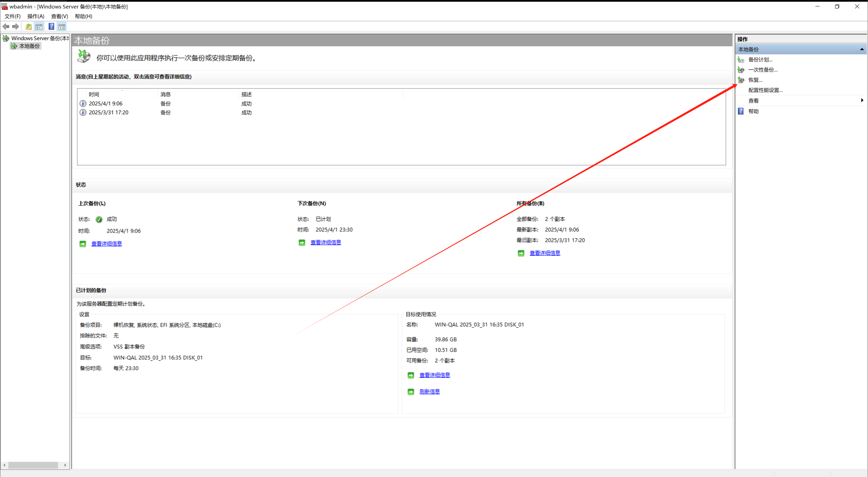The width and height of the screenshot is (868, 477).
Task: Toggle the console tree toolbar icon
Action: coord(39,26)
